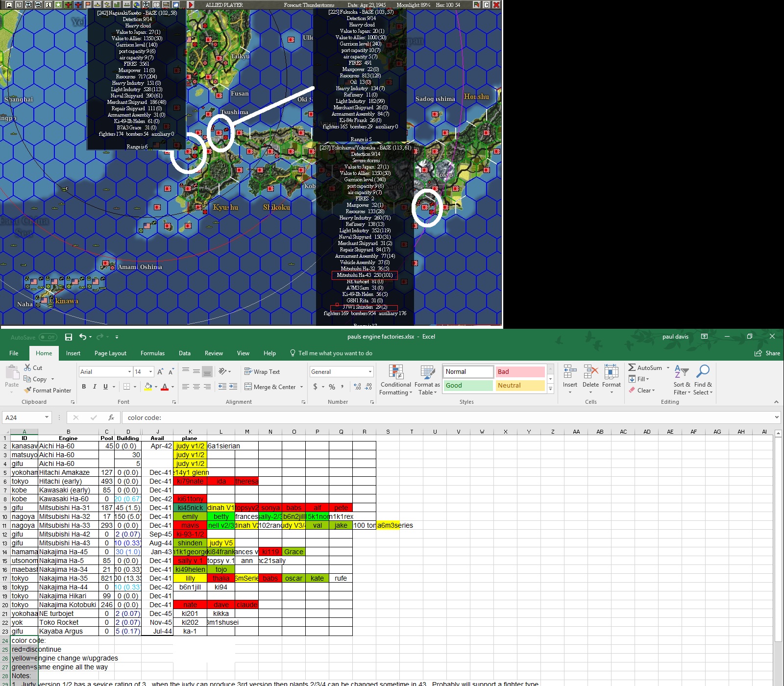Toggle italic formatting
This screenshot has width=784, height=686.
coord(95,387)
